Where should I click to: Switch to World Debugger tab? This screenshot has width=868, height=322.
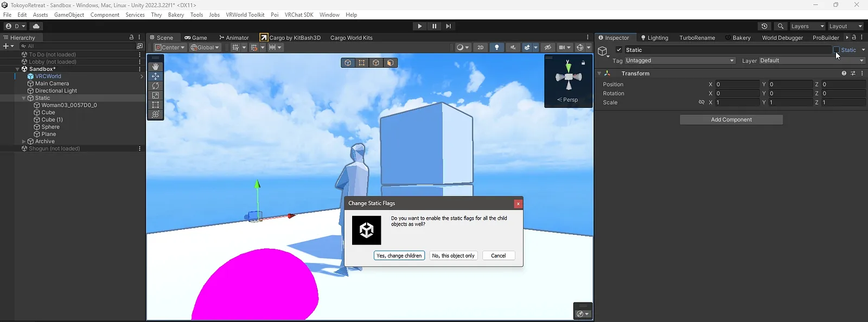[x=782, y=37]
